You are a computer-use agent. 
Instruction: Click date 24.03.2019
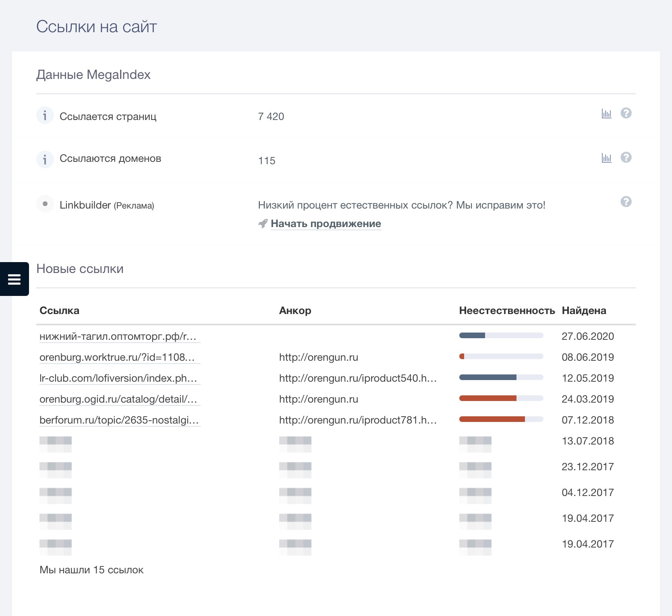(x=588, y=399)
